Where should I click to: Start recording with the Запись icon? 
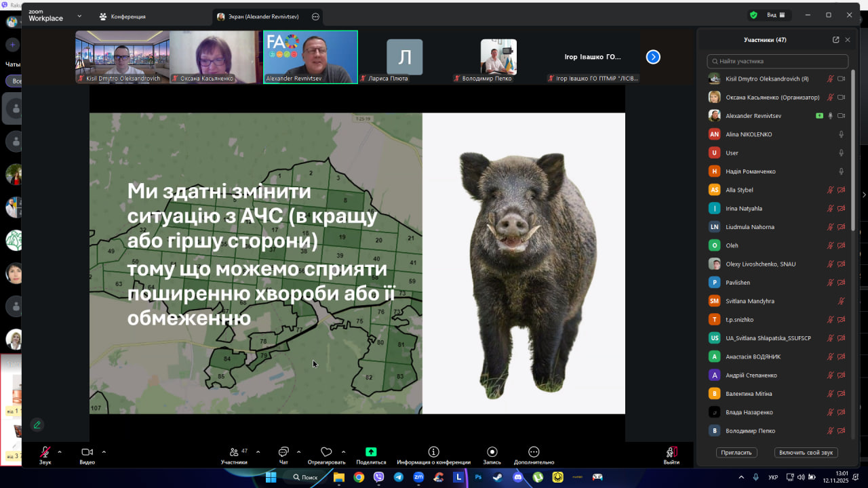[x=492, y=453]
